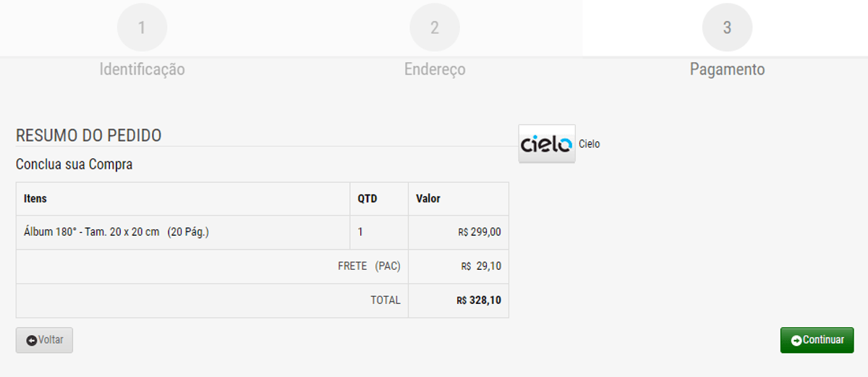868x377 pixels.
Task: Switch to the Endereço step label
Action: click(x=435, y=69)
